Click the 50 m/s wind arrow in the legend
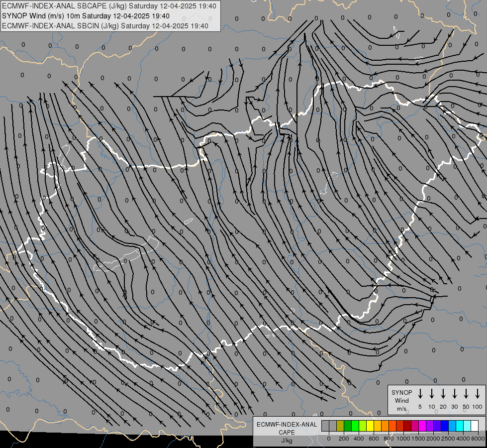 point(466,394)
